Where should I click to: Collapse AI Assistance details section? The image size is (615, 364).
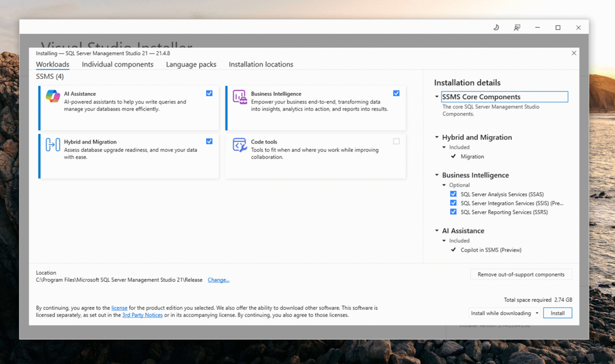click(437, 231)
